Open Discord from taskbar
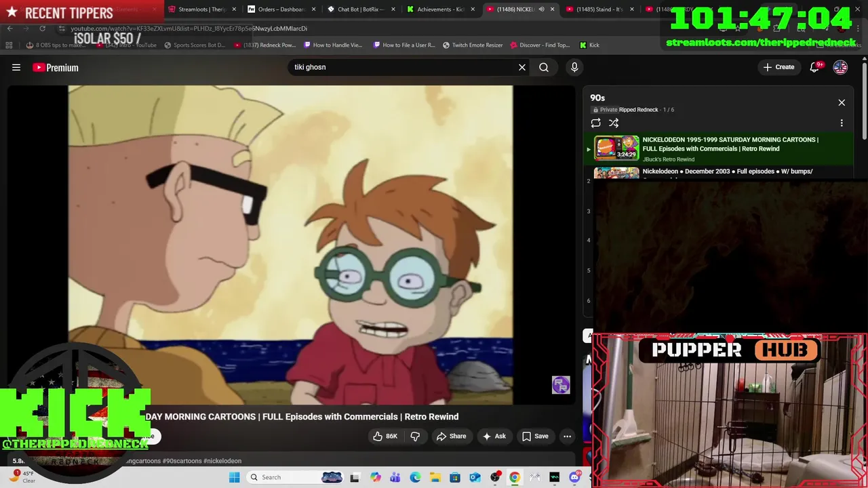 pyautogui.click(x=575, y=477)
